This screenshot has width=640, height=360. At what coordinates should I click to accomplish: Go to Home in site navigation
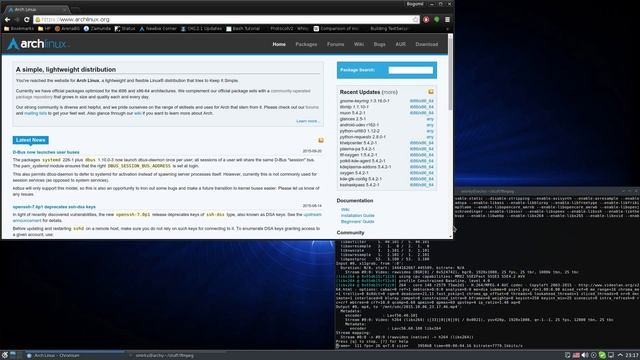click(x=279, y=44)
